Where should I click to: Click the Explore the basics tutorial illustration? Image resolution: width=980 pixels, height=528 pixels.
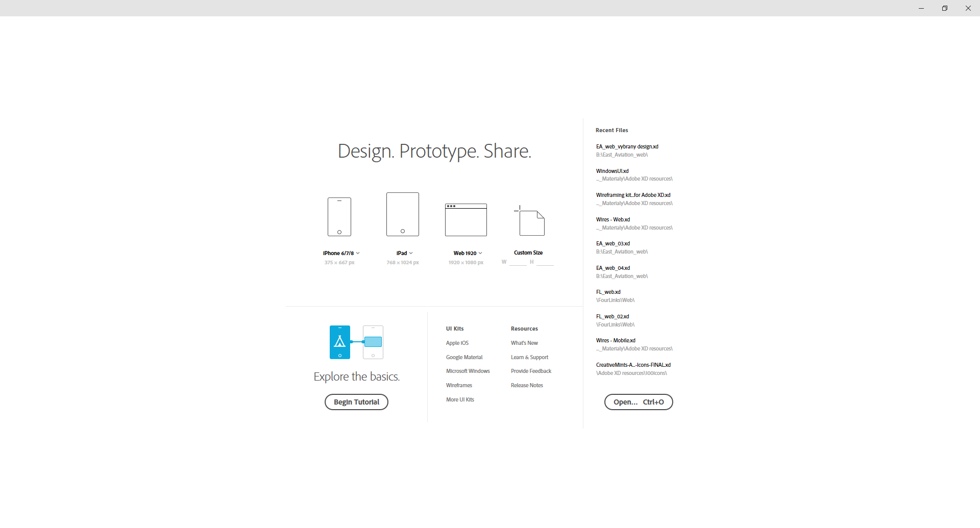point(356,342)
